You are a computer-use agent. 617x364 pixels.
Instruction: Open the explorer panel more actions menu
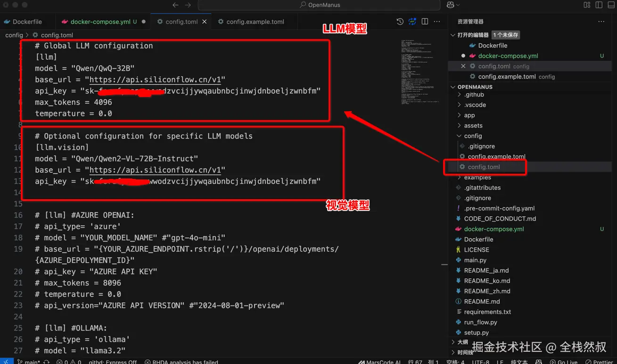point(601,22)
